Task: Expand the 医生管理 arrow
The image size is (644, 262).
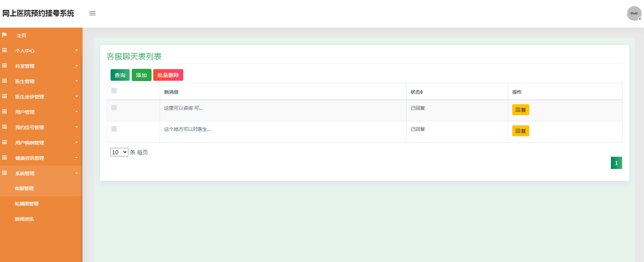Action: point(76,81)
